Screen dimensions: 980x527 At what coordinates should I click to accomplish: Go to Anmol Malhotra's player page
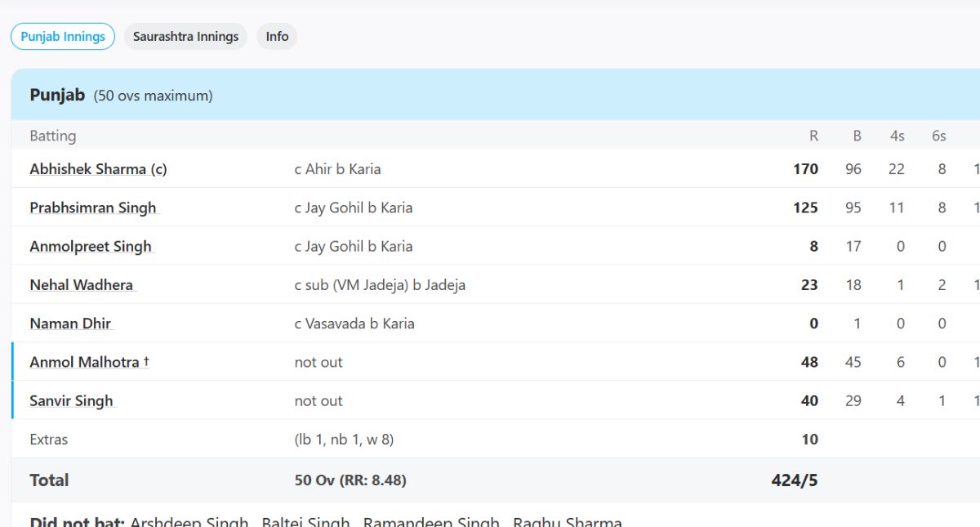click(90, 362)
